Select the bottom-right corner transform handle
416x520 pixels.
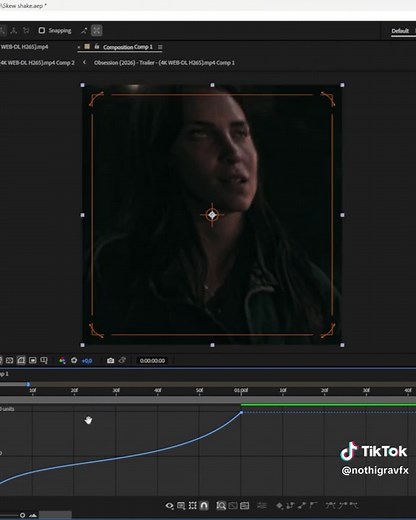pyautogui.click(x=342, y=345)
